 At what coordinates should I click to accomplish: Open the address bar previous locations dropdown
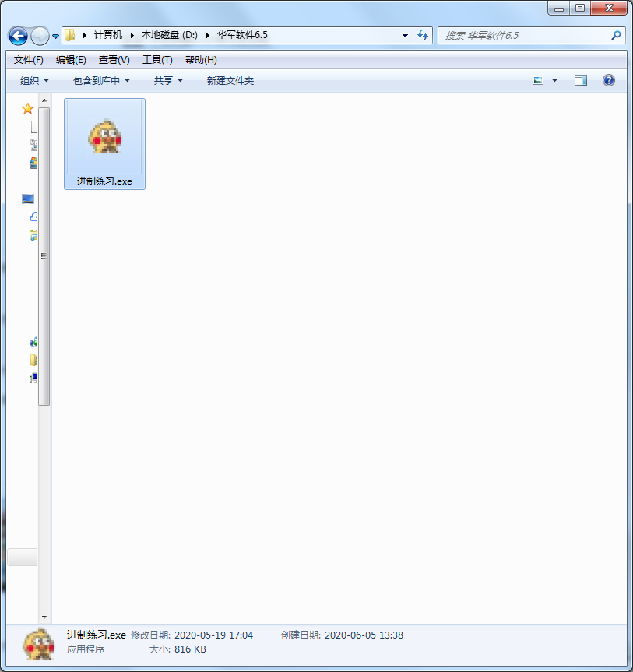click(x=405, y=36)
